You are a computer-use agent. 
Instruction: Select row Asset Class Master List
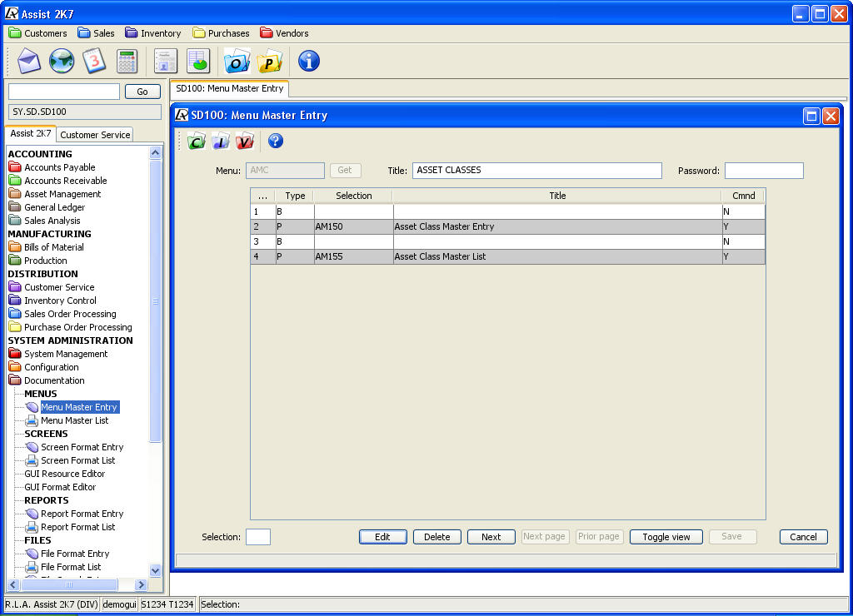click(507, 256)
